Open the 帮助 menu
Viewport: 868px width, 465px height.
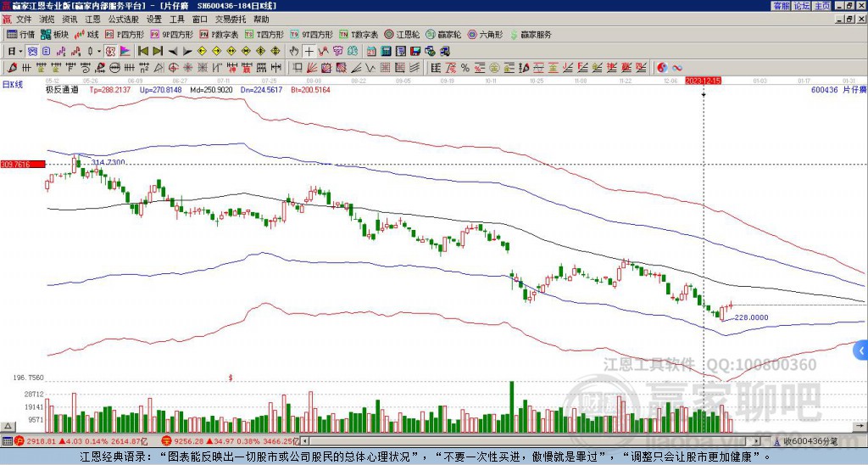click(261, 20)
